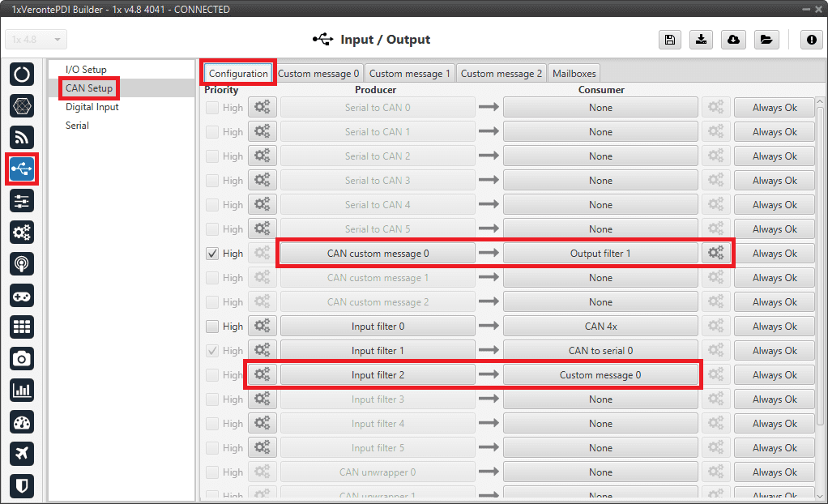Open the 1x 4.8 version dropdown
The height and width of the screenshot is (504, 828).
(x=36, y=40)
